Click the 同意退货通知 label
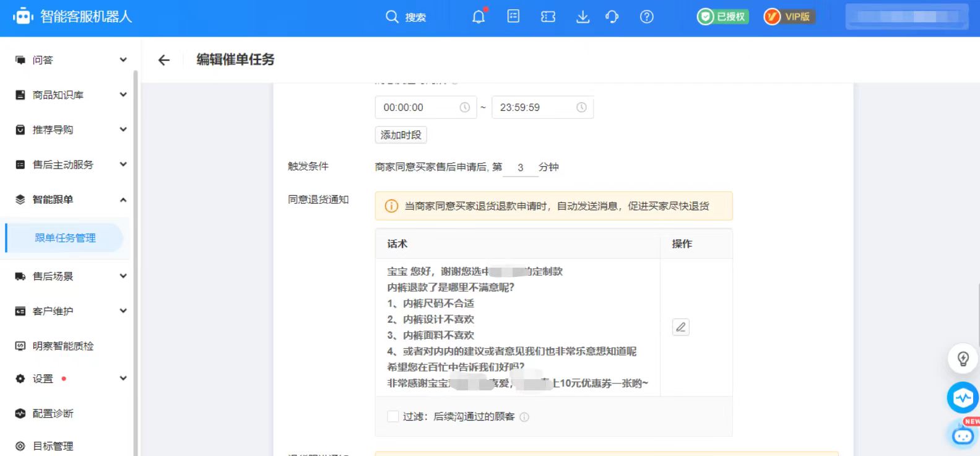Viewport: 980px width, 456px height. [x=318, y=199]
